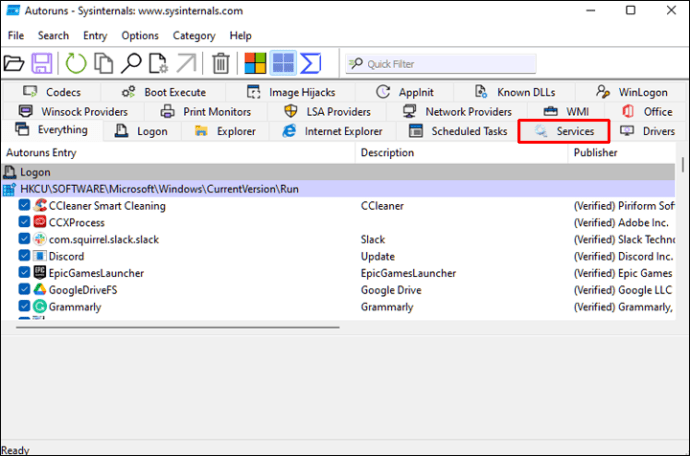
Task: Uncheck the CCleaner Smart Cleaning entry
Action: (25, 205)
